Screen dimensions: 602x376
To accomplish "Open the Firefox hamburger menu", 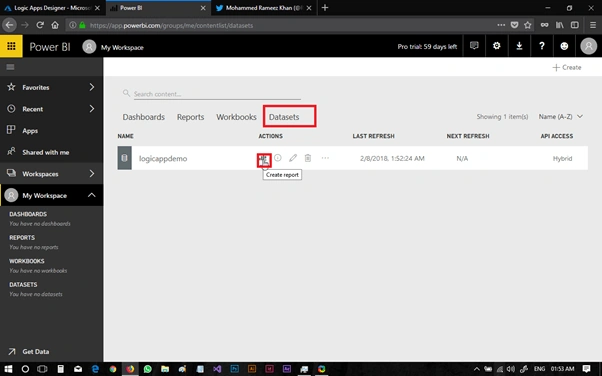I will tap(593, 25).
